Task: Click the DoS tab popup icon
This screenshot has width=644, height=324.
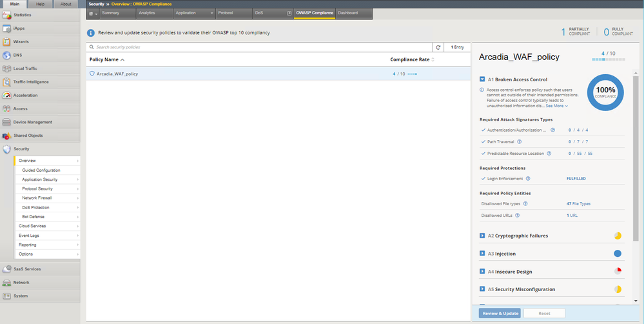Action: 289,13
